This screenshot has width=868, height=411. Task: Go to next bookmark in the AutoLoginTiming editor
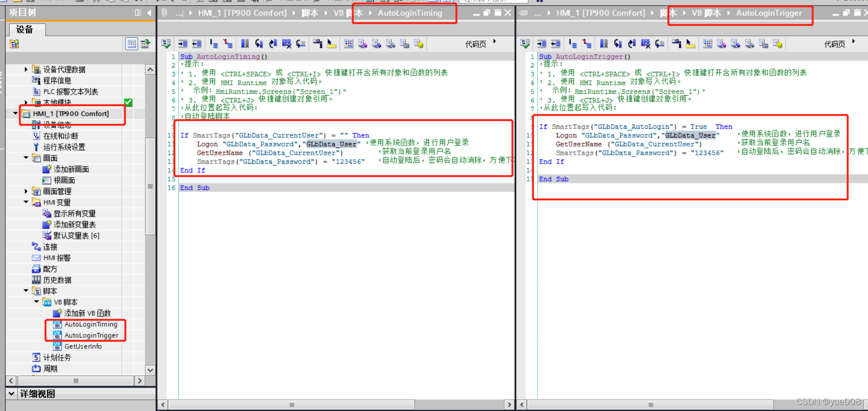(273, 44)
